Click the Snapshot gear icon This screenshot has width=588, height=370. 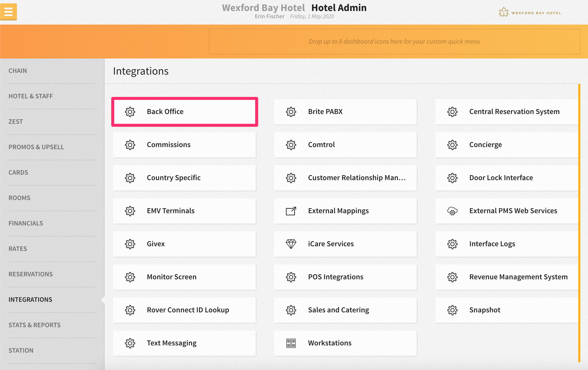(x=452, y=310)
